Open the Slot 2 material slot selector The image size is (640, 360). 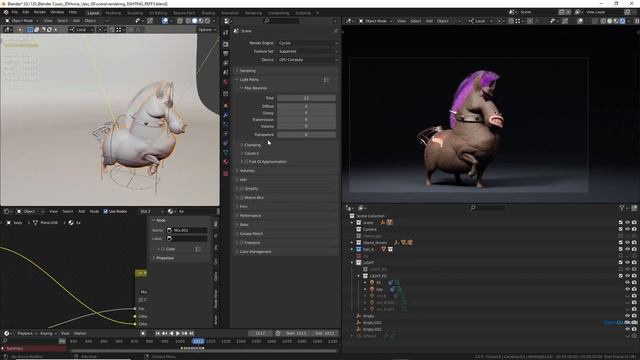(151, 211)
